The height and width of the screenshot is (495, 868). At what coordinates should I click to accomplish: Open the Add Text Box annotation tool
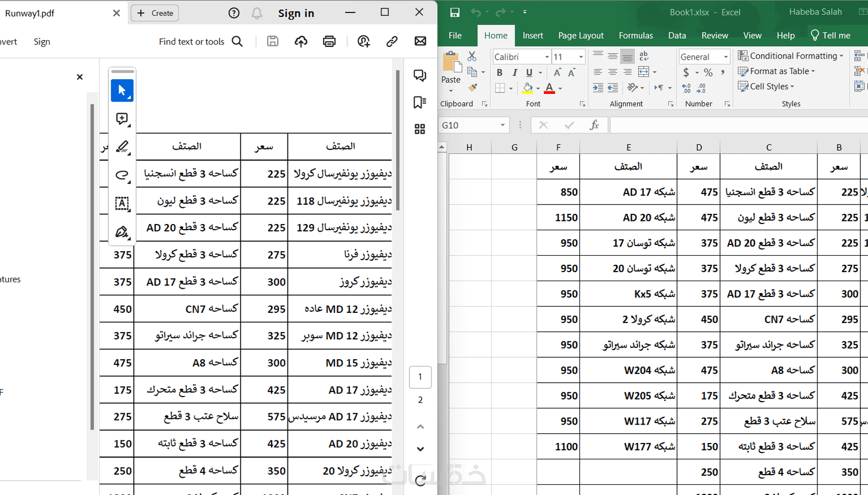tap(122, 203)
